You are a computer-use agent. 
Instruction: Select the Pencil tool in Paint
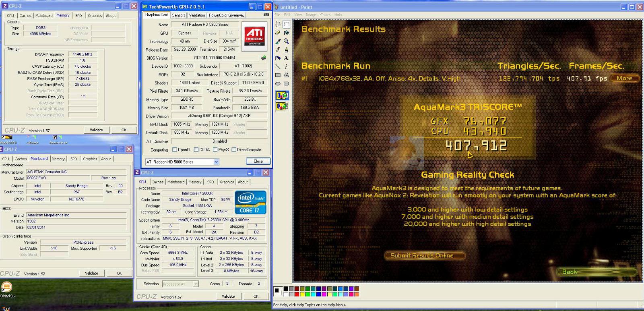click(x=278, y=50)
